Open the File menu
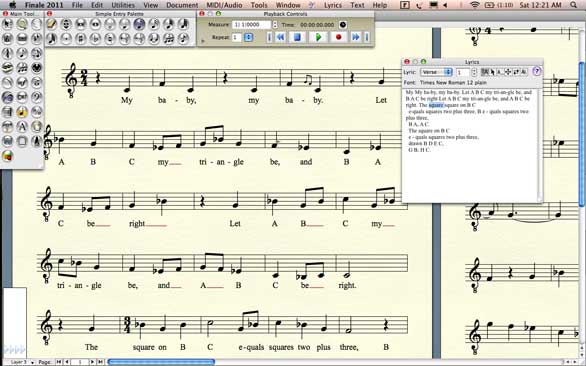Viewport: 586px width, 366px height. pyautogui.click(x=77, y=5)
